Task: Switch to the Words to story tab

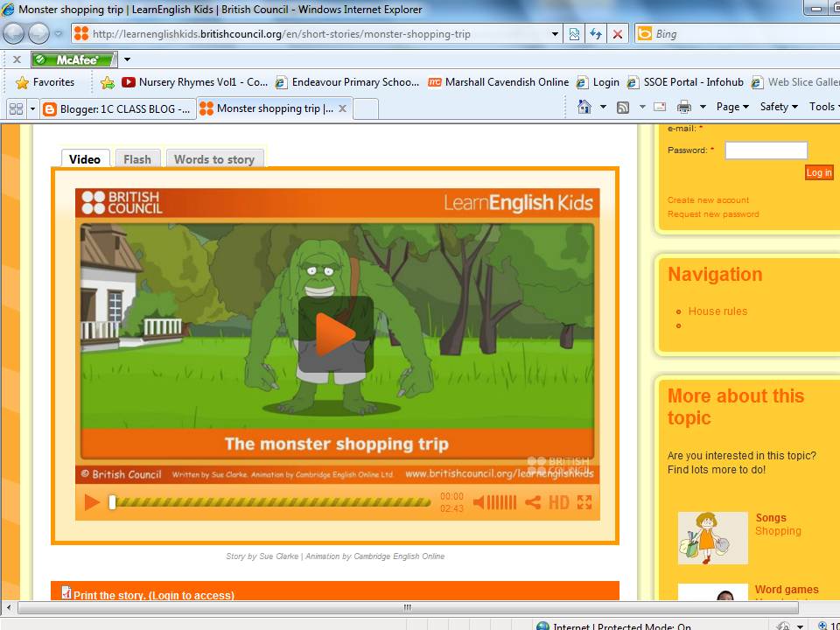Action: point(214,159)
